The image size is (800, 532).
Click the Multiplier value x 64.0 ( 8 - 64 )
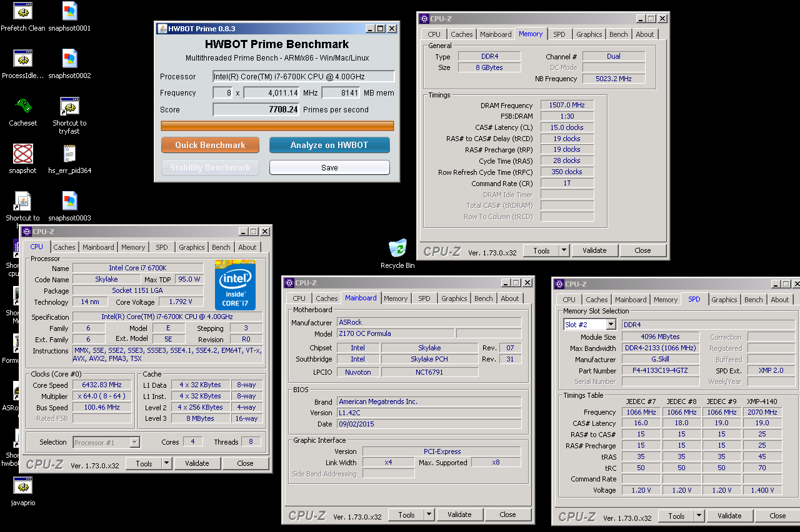[x=102, y=397]
